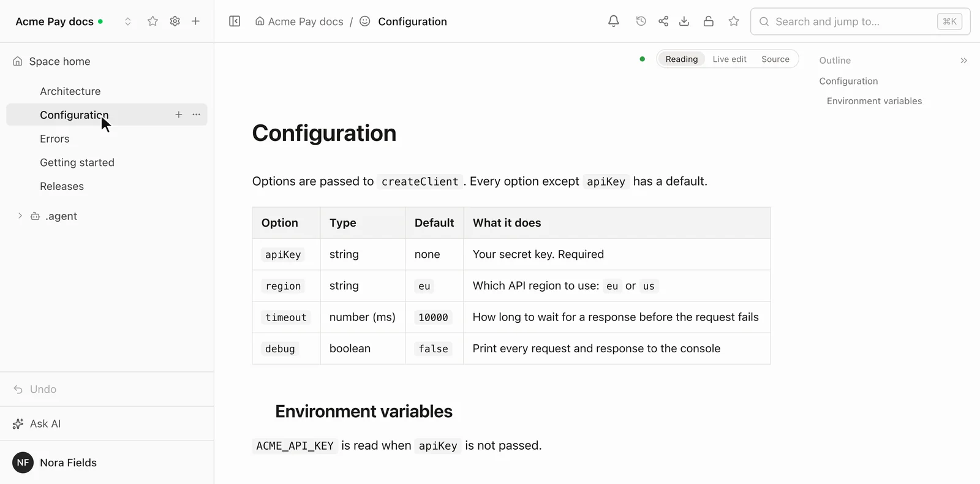This screenshot has width=980, height=484.
Task: Add subpage under Configuration
Action: (x=178, y=115)
